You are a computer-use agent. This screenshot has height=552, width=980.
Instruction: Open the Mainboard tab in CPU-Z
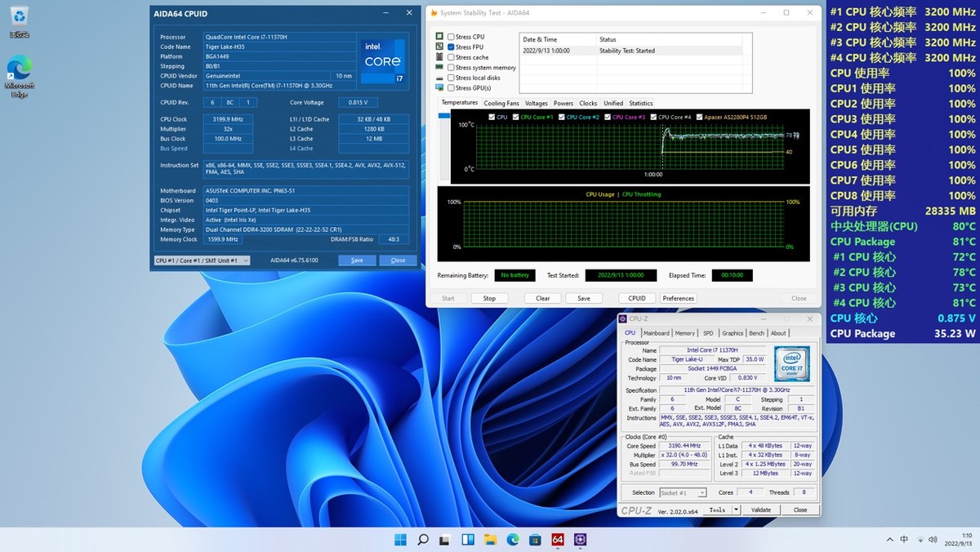point(656,333)
